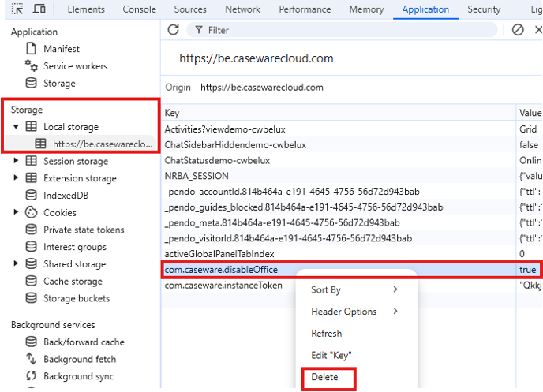Screen dimensions: 543x392
Task: Choose Edit "Key" in context menu
Action: click(x=331, y=356)
